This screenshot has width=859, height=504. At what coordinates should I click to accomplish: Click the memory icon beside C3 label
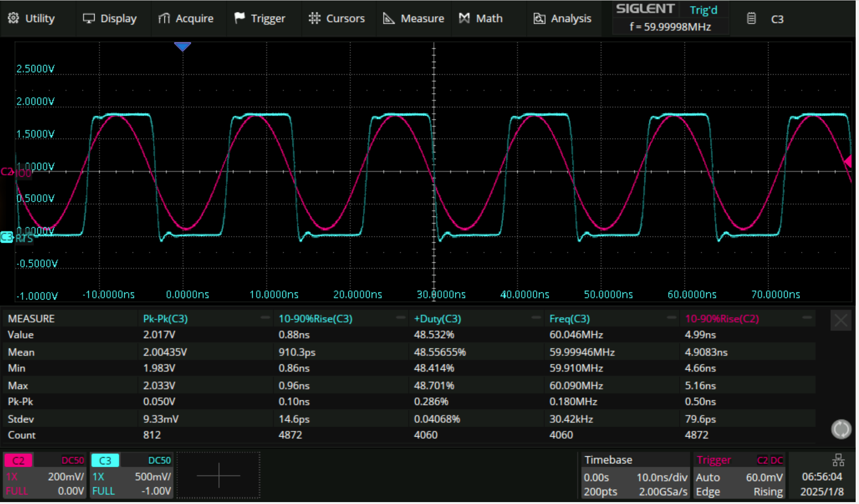coord(751,19)
